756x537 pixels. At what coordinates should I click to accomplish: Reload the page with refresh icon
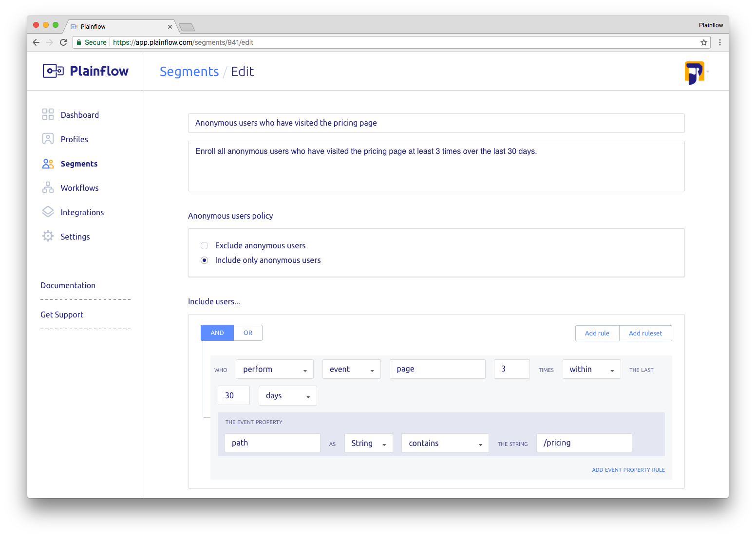[63, 42]
